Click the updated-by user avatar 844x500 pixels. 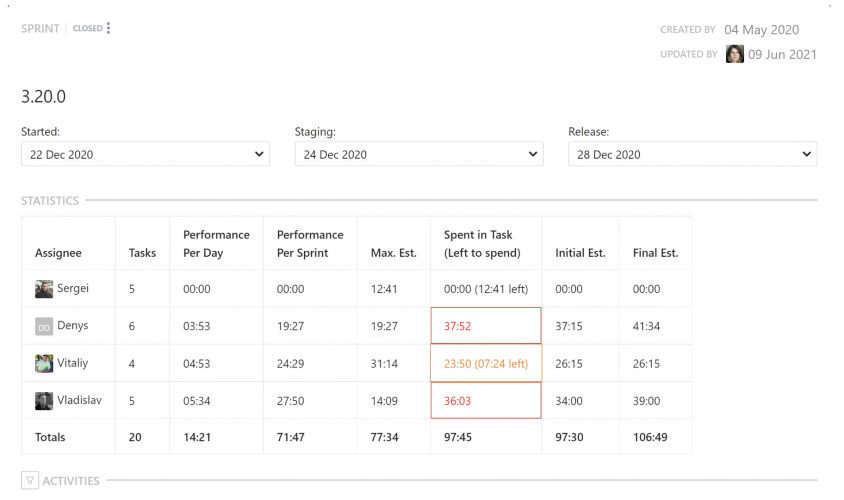tap(734, 54)
